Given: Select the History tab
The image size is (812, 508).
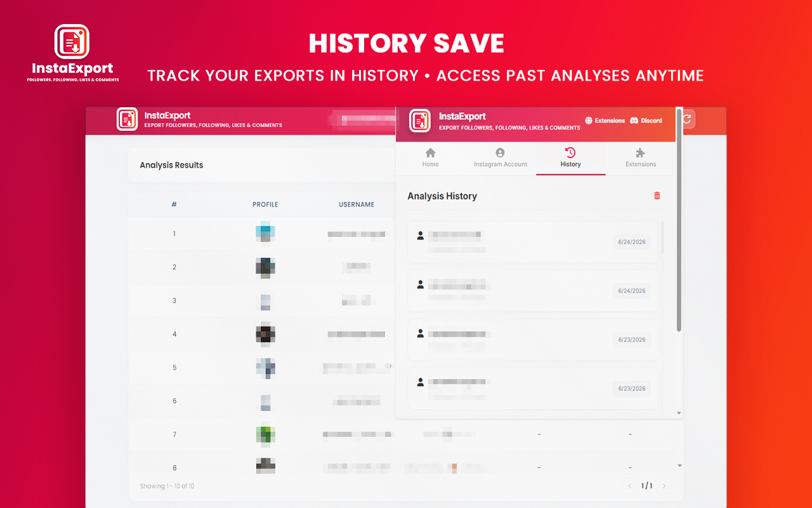Looking at the screenshot, I should coord(570,157).
